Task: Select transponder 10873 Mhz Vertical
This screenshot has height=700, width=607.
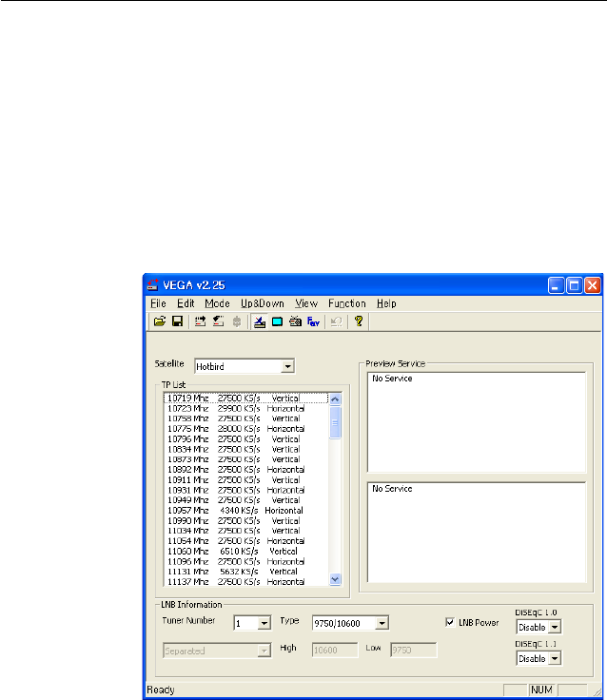Action: (x=246, y=459)
